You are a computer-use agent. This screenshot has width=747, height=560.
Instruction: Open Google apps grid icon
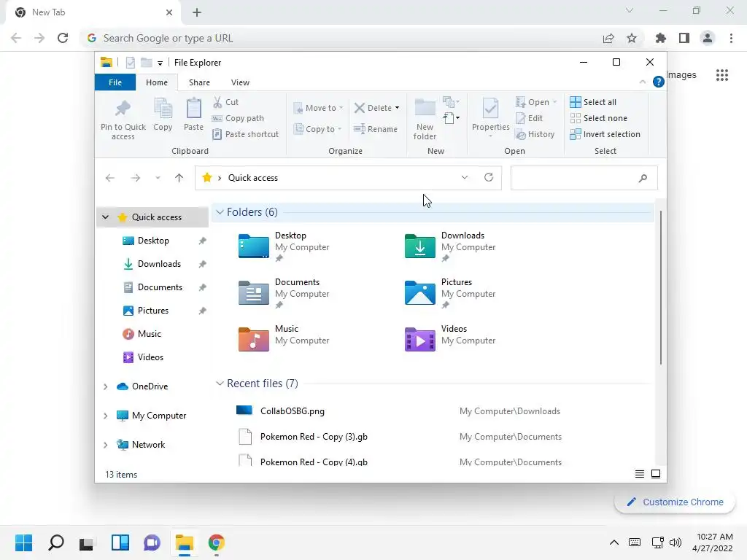(x=722, y=75)
